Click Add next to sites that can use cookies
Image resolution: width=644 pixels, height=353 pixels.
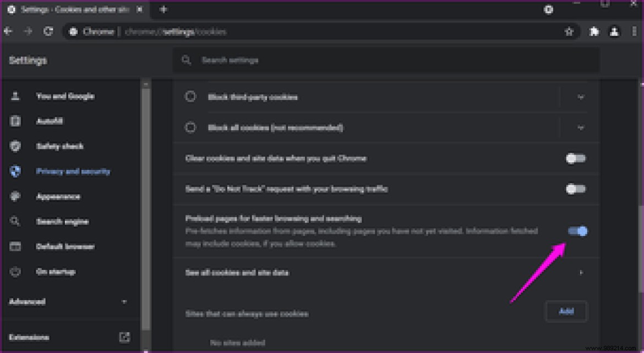point(566,311)
